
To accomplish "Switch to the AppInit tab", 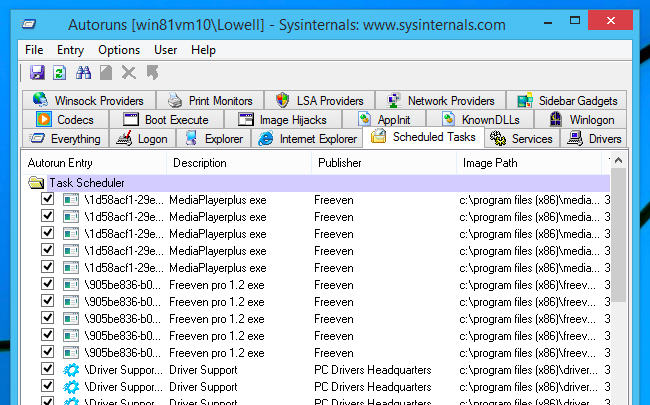I will coord(384,119).
